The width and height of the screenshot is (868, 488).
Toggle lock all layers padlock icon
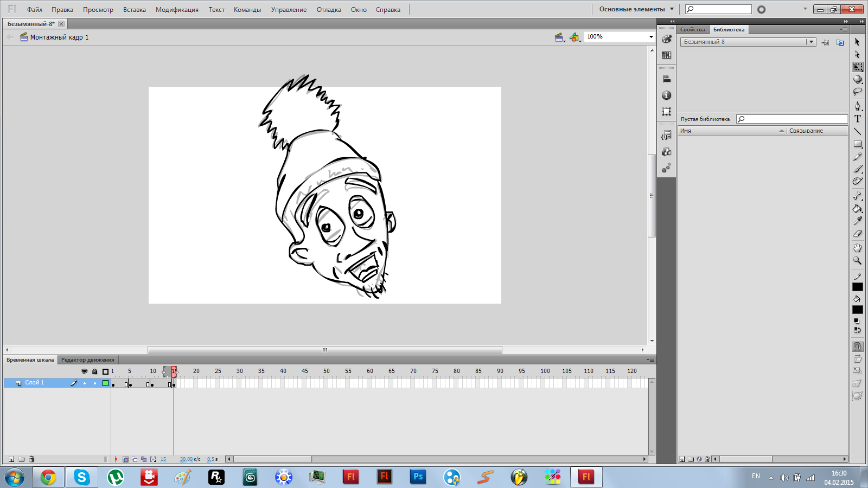click(x=95, y=371)
